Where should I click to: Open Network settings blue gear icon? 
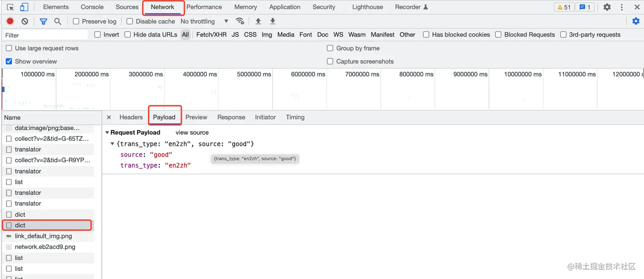pyautogui.click(x=636, y=21)
